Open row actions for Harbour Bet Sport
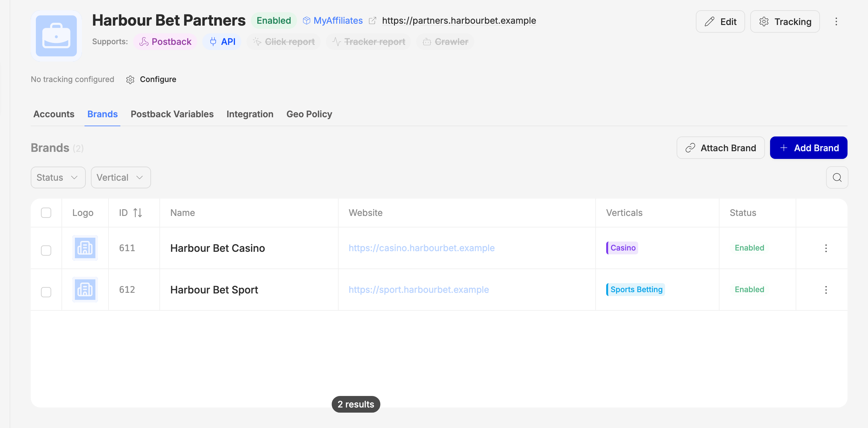 [825, 290]
